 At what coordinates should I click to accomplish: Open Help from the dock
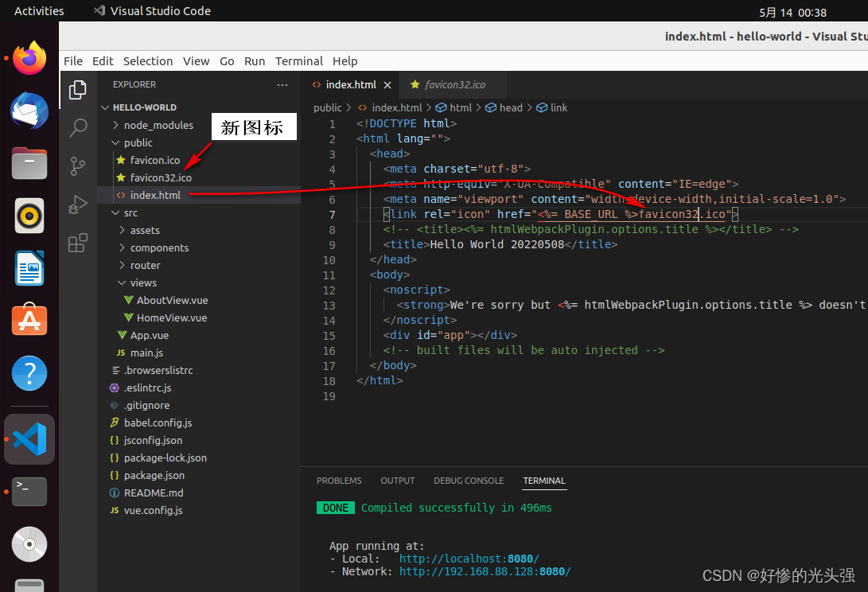(29, 372)
